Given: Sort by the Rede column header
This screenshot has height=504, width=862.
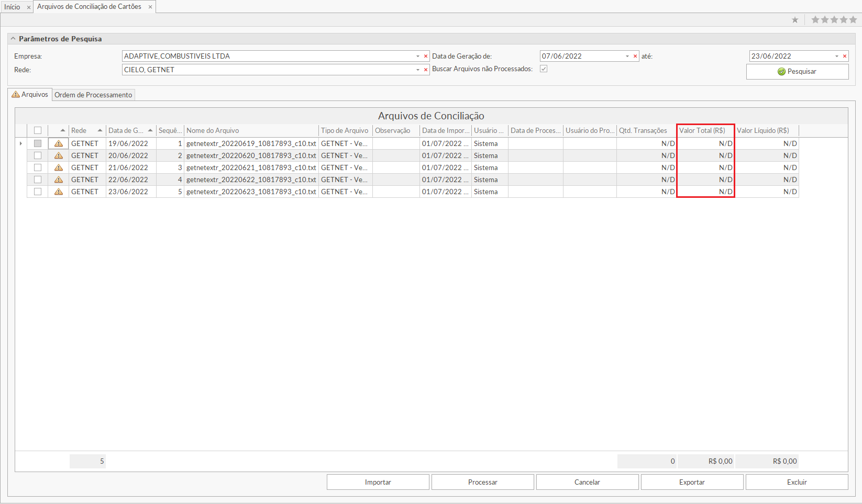Looking at the screenshot, I should click(87, 130).
